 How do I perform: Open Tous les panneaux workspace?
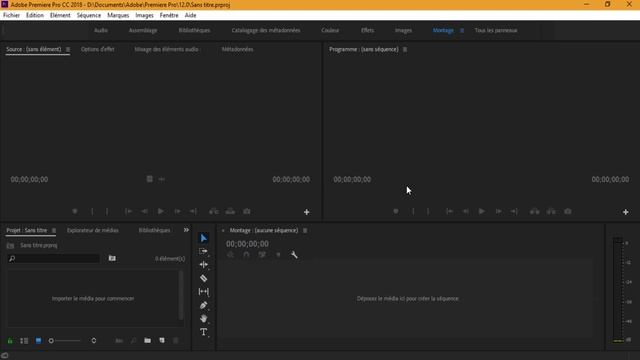496,31
